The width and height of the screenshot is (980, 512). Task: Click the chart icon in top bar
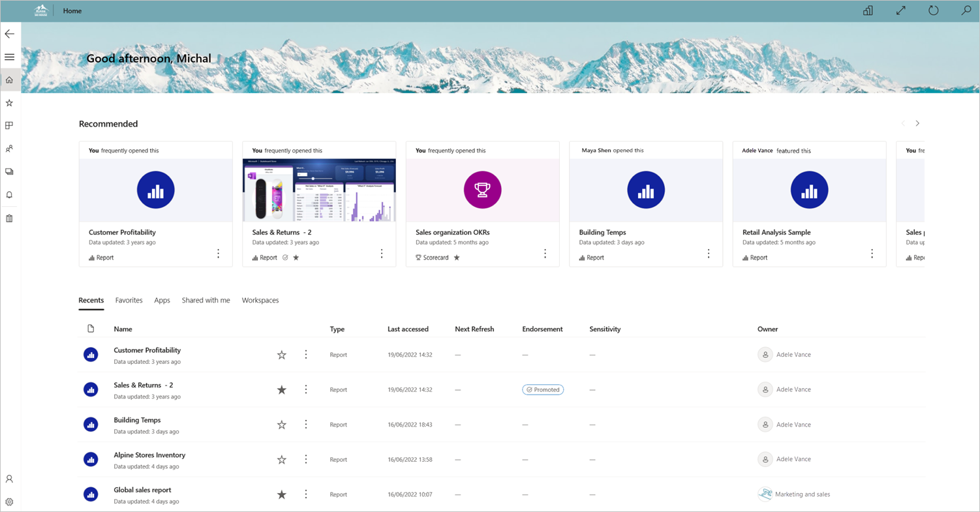(x=868, y=10)
